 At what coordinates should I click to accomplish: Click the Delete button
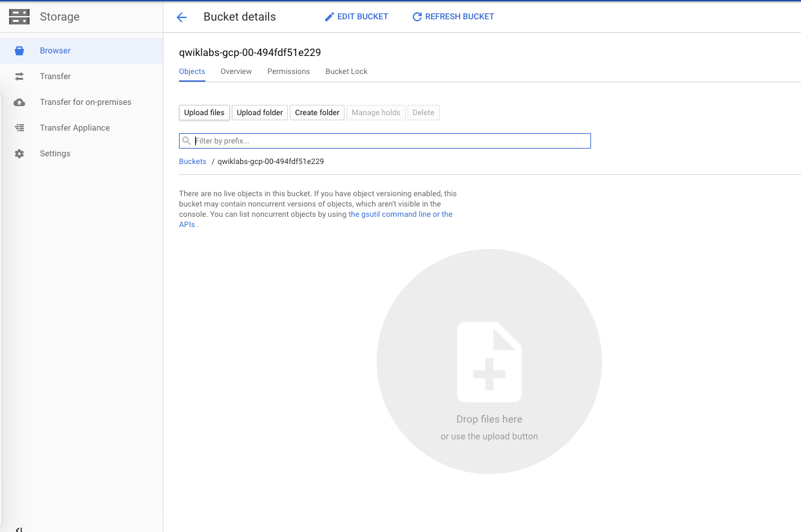[423, 113]
